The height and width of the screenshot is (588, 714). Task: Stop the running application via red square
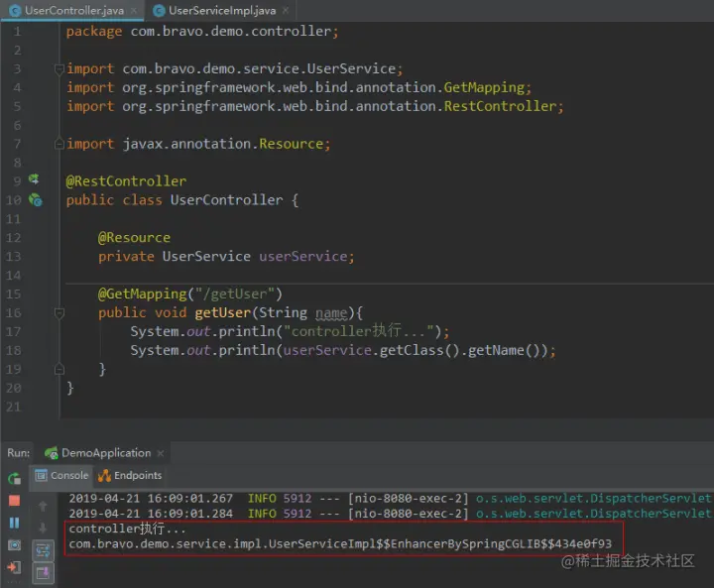14,501
